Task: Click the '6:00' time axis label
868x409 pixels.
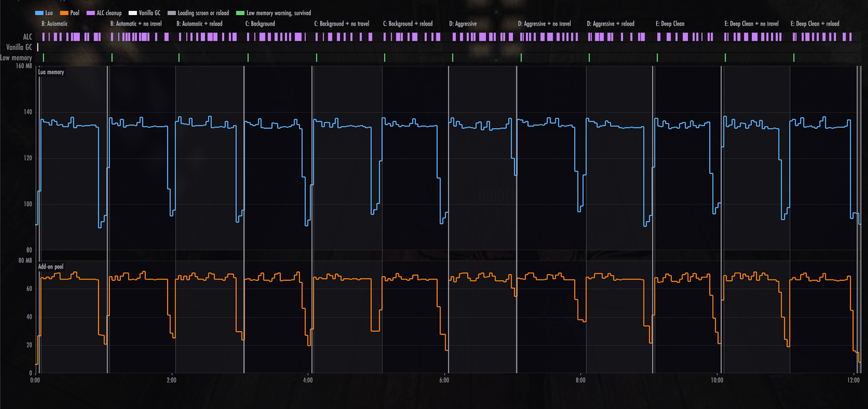Action: [x=444, y=381]
